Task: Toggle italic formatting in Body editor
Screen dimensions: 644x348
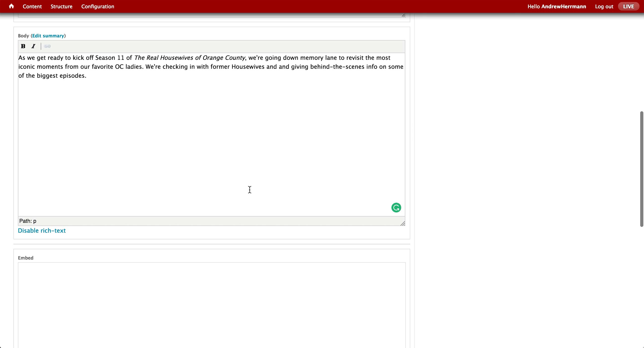Action: 33,46
